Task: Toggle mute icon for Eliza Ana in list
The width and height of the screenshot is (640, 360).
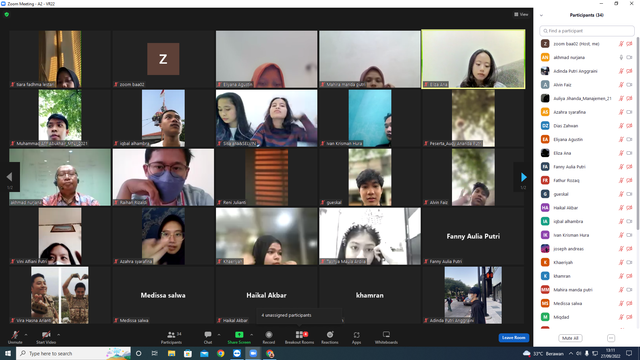Action: pyautogui.click(x=621, y=153)
